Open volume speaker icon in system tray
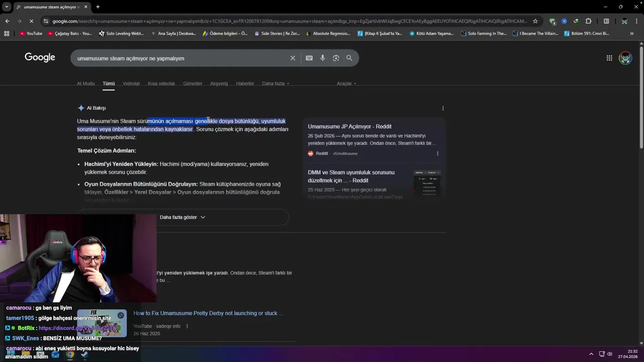The width and height of the screenshot is (644, 362). [x=610, y=354]
